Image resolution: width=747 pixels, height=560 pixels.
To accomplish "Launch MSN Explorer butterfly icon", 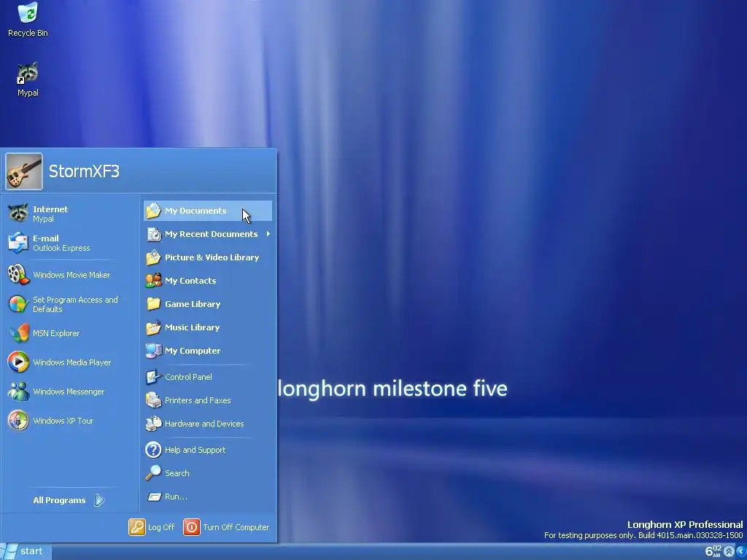I will pyautogui.click(x=18, y=332).
